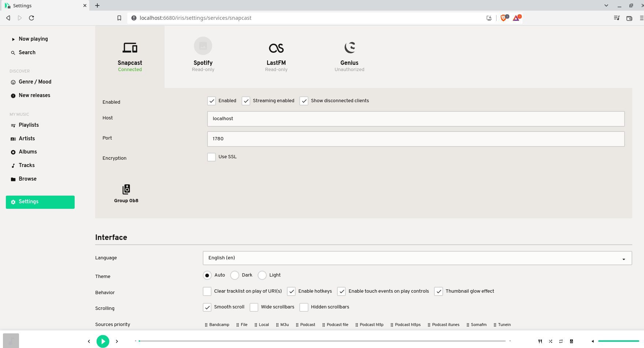This screenshot has width=644, height=348.
Task: Select the Auto theme option
Action: pos(207,275)
